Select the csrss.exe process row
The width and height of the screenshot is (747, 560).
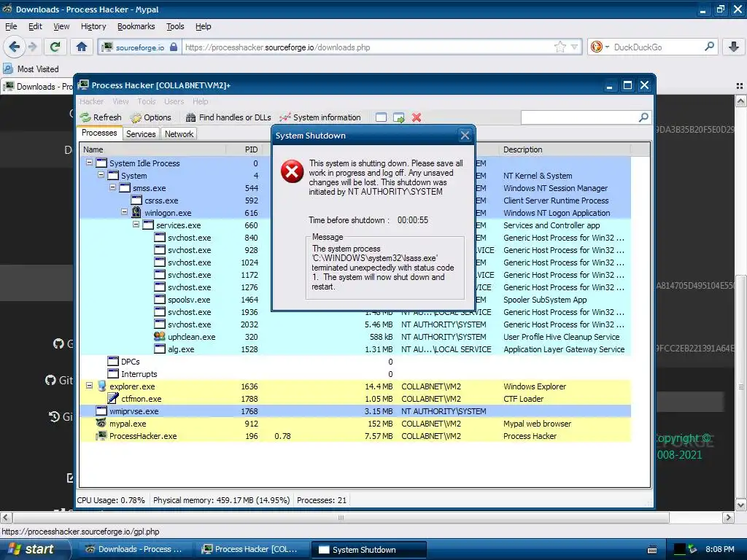pyautogui.click(x=355, y=201)
